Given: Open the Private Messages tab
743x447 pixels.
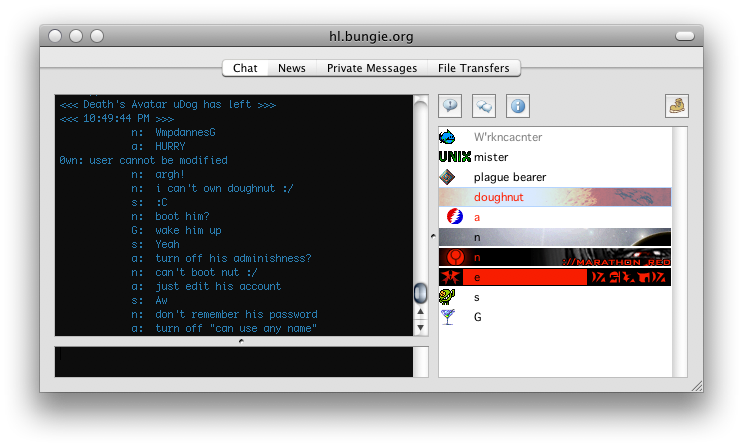Looking at the screenshot, I should click(372, 68).
